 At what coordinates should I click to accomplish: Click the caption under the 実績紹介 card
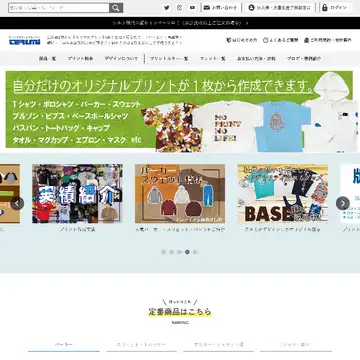77,229
